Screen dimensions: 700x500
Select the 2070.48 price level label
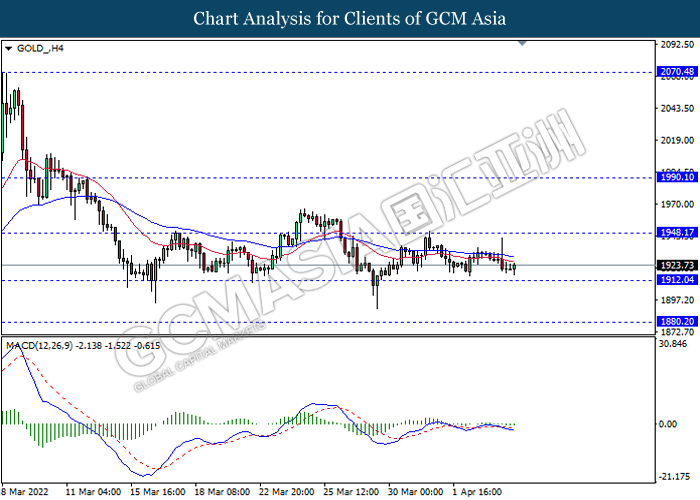click(677, 71)
